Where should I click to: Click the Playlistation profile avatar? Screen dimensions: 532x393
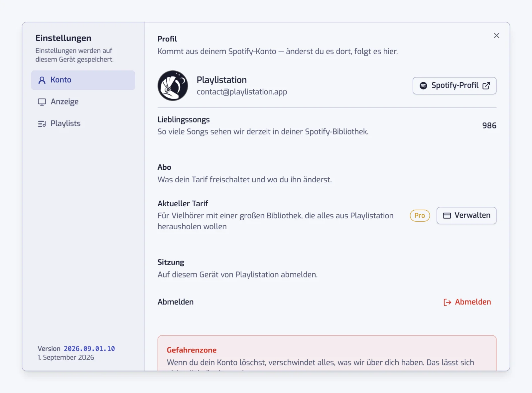coord(173,86)
